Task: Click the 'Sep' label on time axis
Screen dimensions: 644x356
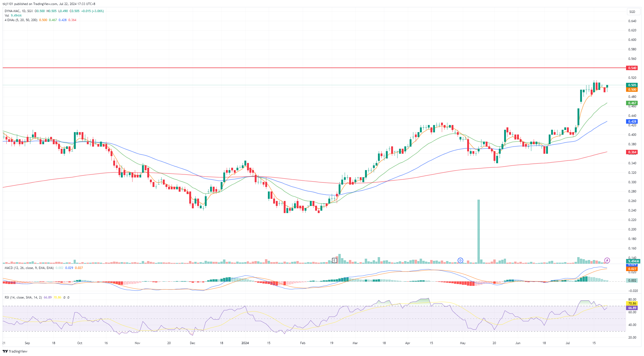Action: [27, 343]
